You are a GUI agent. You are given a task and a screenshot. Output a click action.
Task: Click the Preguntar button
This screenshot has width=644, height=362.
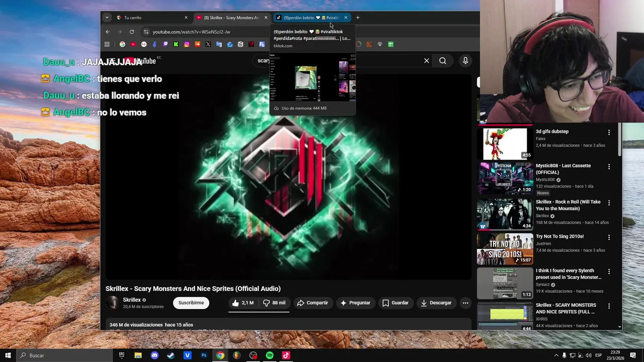(x=355, y=303)
